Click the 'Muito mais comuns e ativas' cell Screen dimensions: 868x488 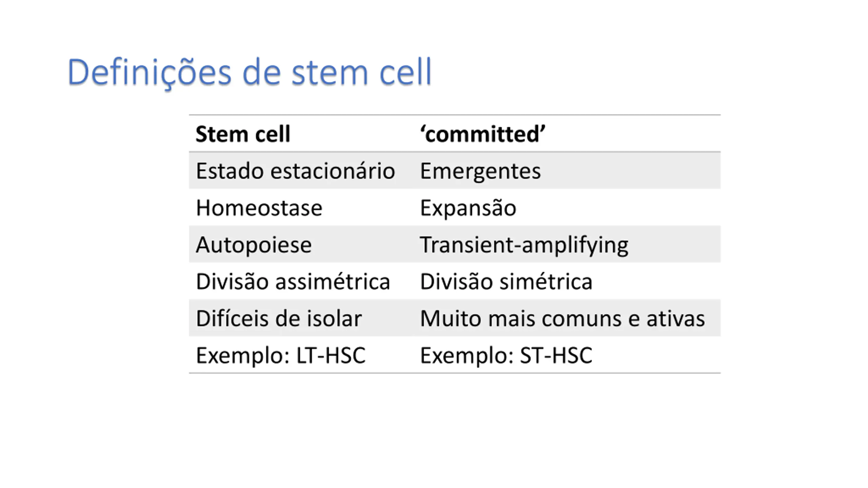pyautogui.click(x=567, y=318)
